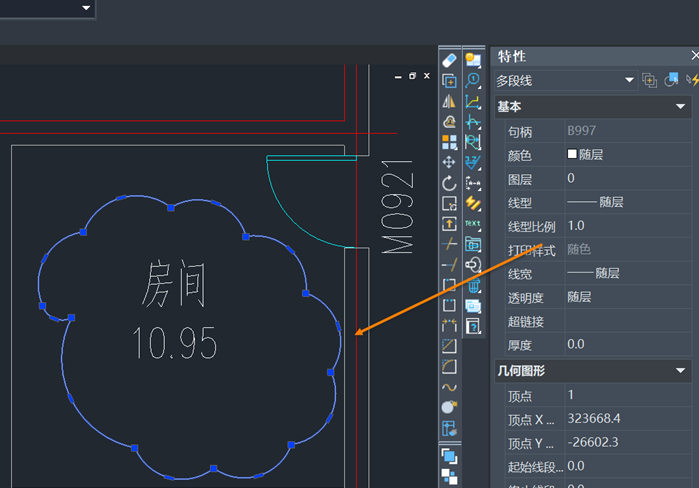Click the Text tool icon
This screenshot has width=699, height=488.
pyautogui.click(x=473, y=224)
